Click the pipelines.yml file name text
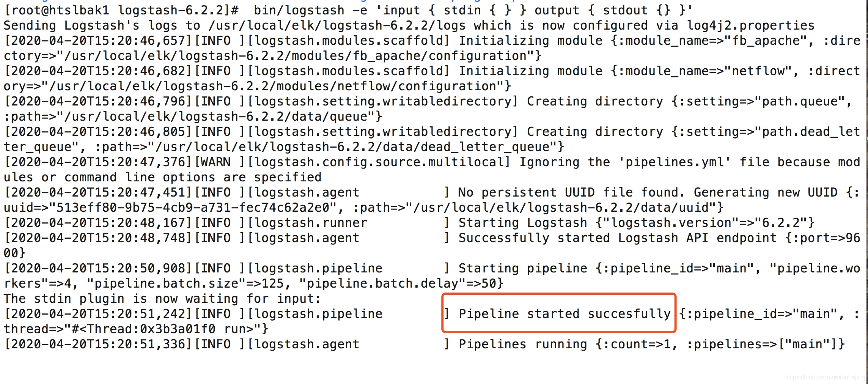Screen dimensions: 868x384 [675, 162]
